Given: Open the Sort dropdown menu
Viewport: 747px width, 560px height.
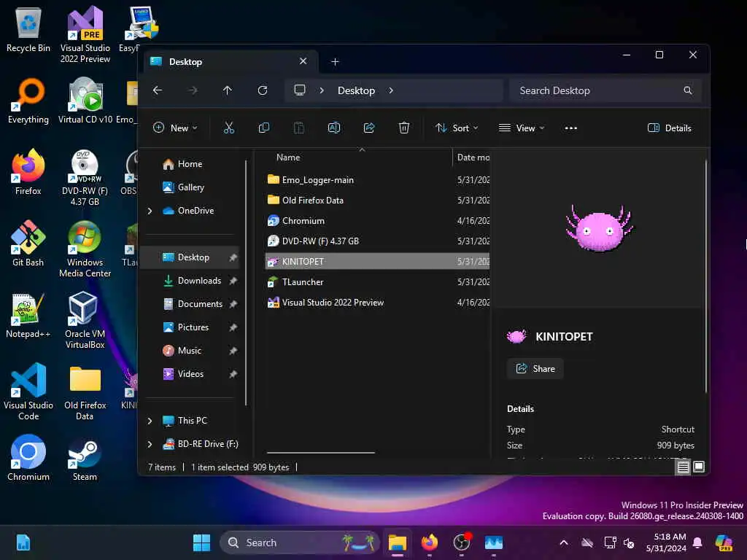Looking at the screenshot, I should coord(457,128).
